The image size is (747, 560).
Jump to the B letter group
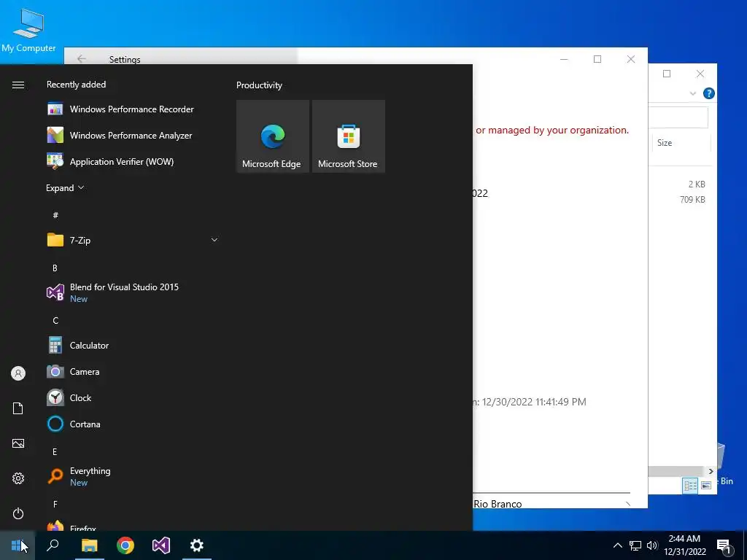point(55,268)
